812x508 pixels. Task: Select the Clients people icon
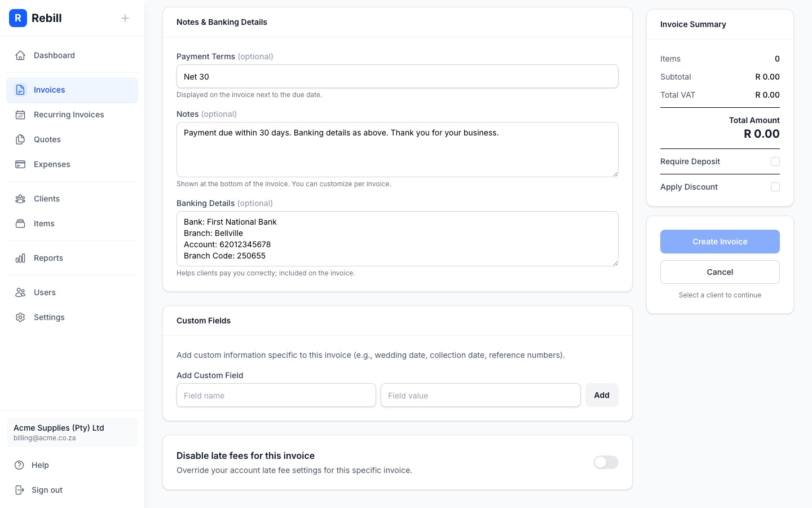[x=20, y=199]
